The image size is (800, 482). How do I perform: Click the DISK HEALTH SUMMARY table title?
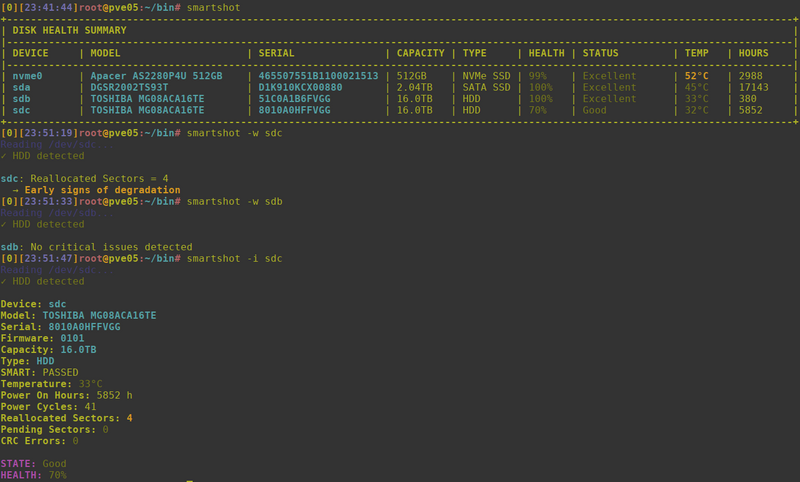[x=70, y=30]
